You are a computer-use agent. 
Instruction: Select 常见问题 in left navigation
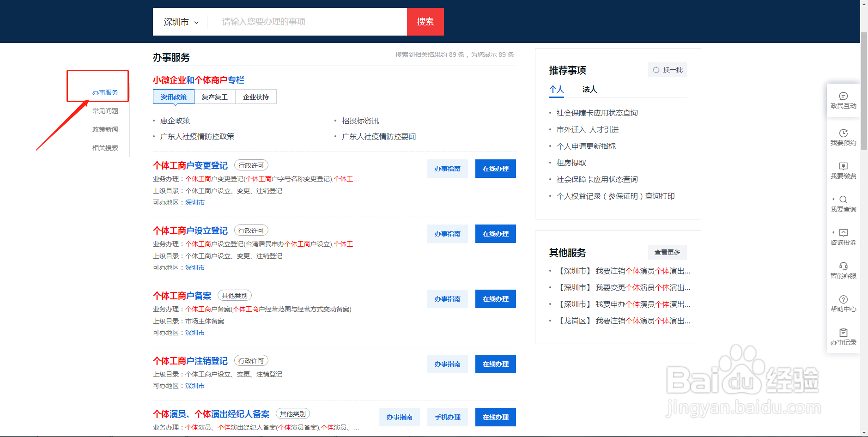[x=105, y=111]
